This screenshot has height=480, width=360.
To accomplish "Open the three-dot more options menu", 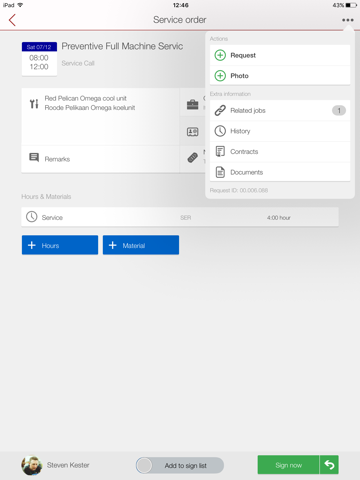I will click(347, 20).
